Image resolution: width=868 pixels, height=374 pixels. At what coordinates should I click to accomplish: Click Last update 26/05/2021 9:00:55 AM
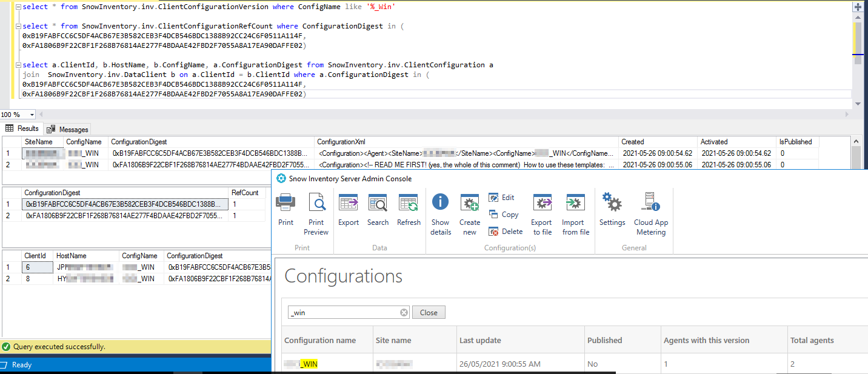pyautogui.click(x=500, y=364)
